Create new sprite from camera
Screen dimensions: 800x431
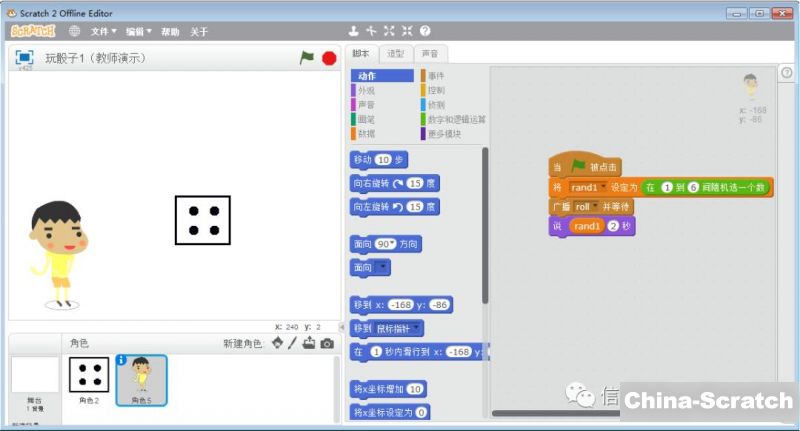(327, 343)
